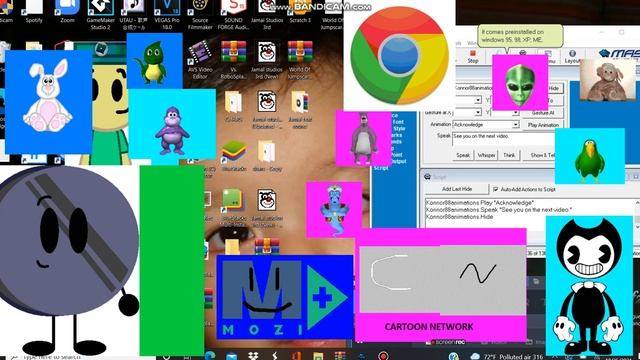This screenshot has height=360, width=640.
Task: Click the Stop toolbar button in MASH
Action: (x=473, y=56)
